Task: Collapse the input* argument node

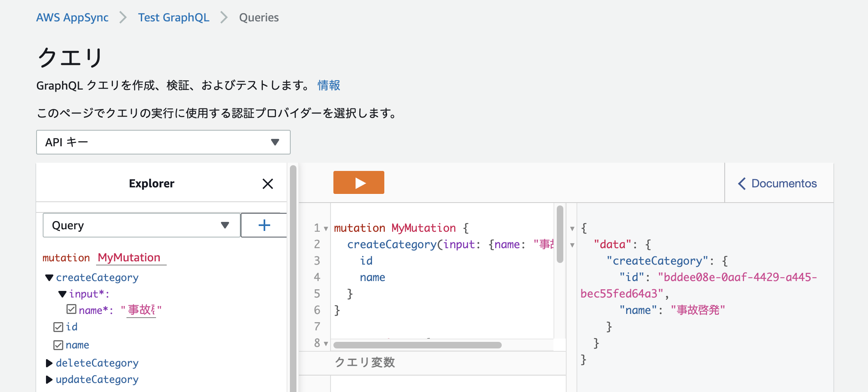Action: tap(62, 294)
